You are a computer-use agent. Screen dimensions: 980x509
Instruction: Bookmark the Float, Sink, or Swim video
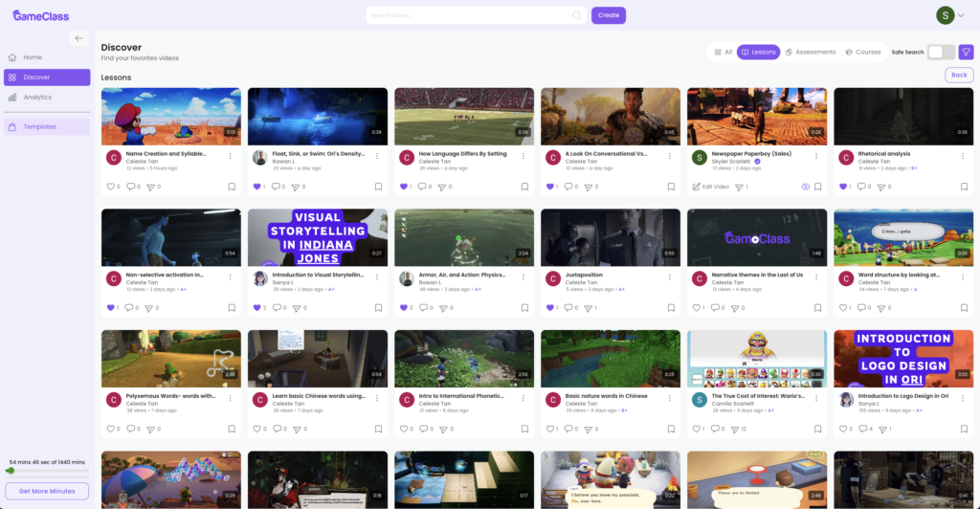pos(378,187)
